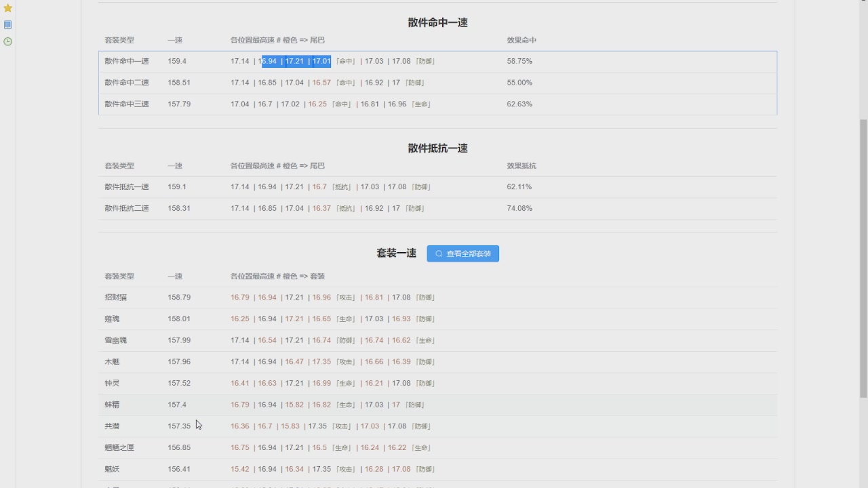Click the 散件命中一速 section heading
Viewport: 868px width, 488px height.
(x=438, y=22)
